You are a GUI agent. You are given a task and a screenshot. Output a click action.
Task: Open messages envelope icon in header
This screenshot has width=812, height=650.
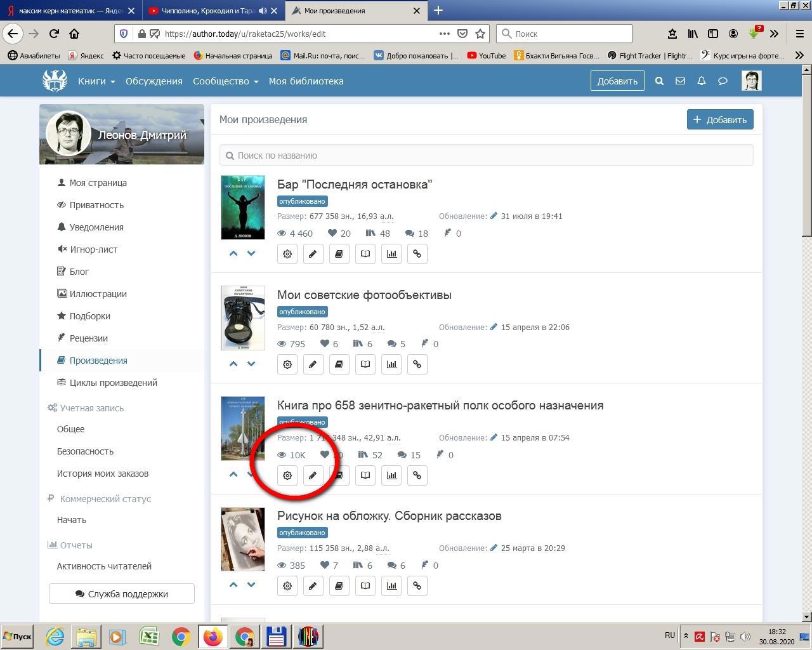680,81
